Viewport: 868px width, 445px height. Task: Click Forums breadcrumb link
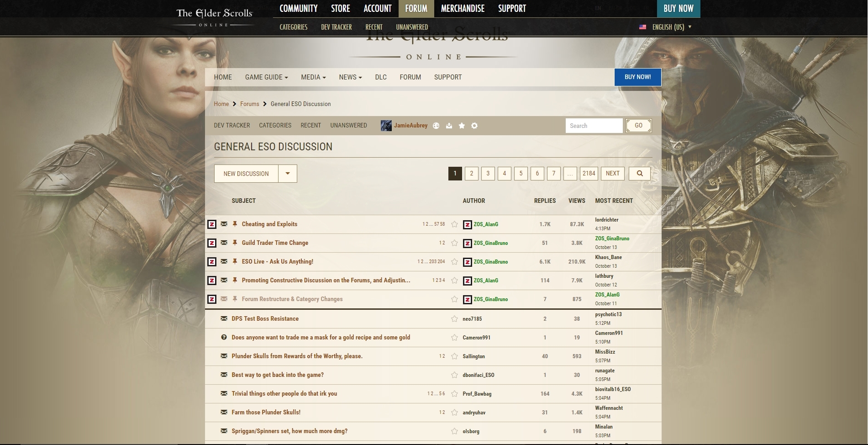click(249, 104)
